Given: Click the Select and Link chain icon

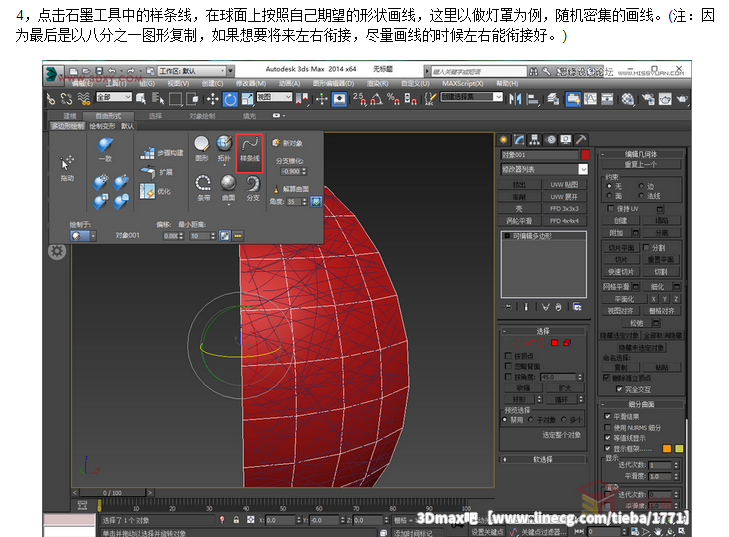Looking at the screenshot, I should 51,99.
